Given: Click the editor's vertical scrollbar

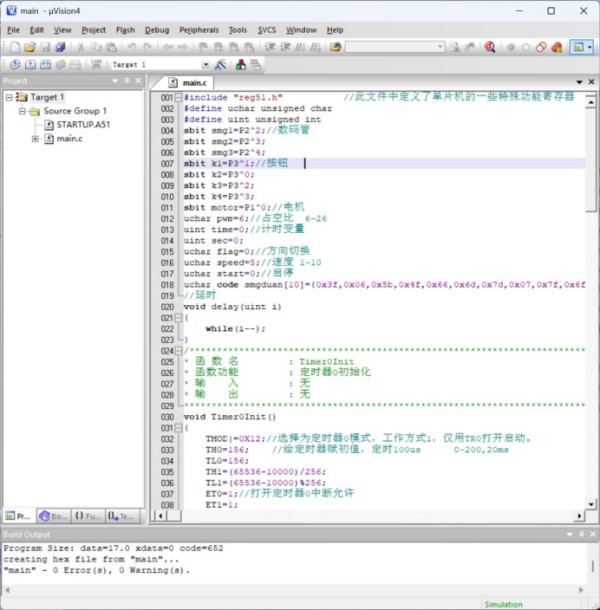Looking at the screenshot, I should pos(592,300).
